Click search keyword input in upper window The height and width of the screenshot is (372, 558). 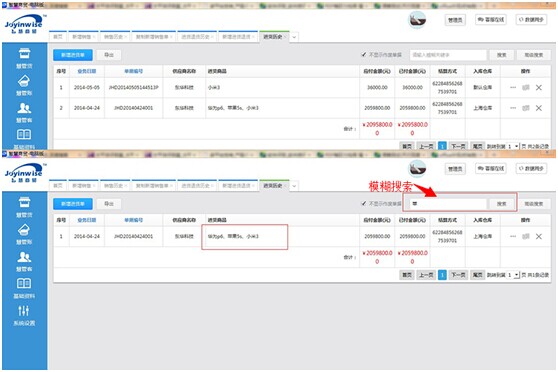pyautogui.click(x=448, y=55)
